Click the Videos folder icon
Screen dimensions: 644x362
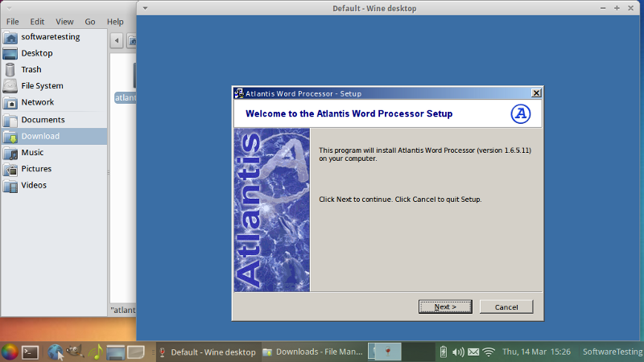click(x=10, y=186)
